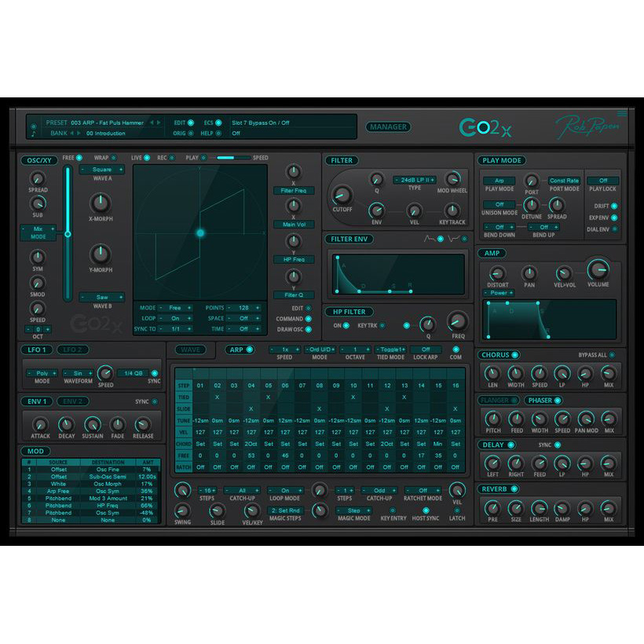Open the arp Ord U/D MODE selector
The width and height of the screenshot is (644, 644).
pyautogui.click(x=320, y=349)
